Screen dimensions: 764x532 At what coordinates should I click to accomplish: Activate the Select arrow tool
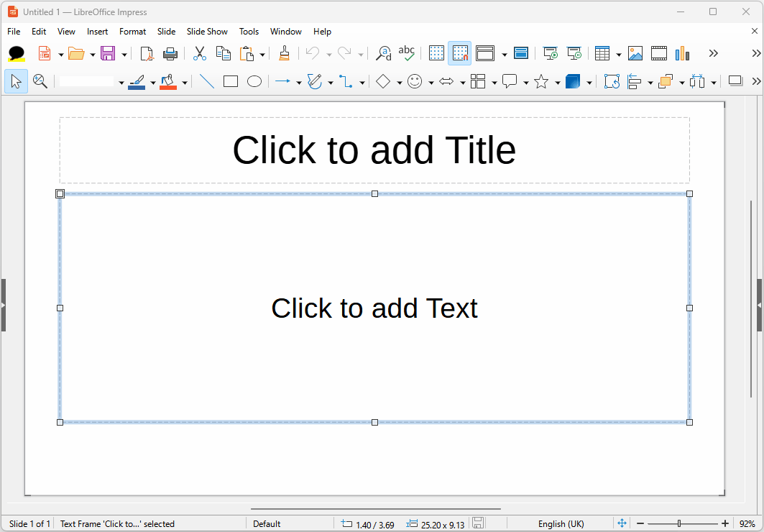click(x=16, y=81)
